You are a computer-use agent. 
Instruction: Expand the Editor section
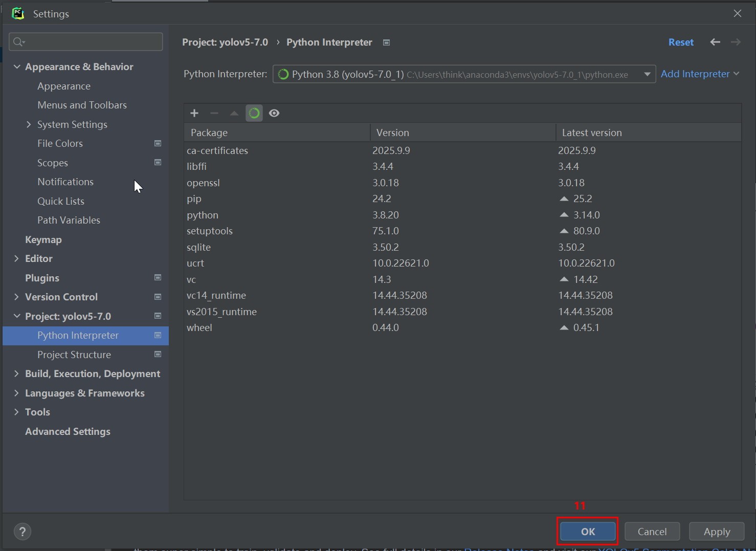pos(16,258)
